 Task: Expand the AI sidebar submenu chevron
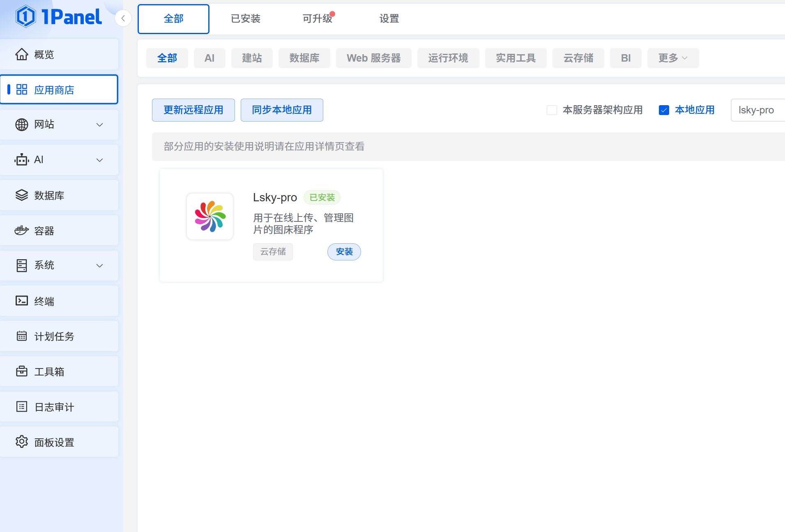click(99, 160)
